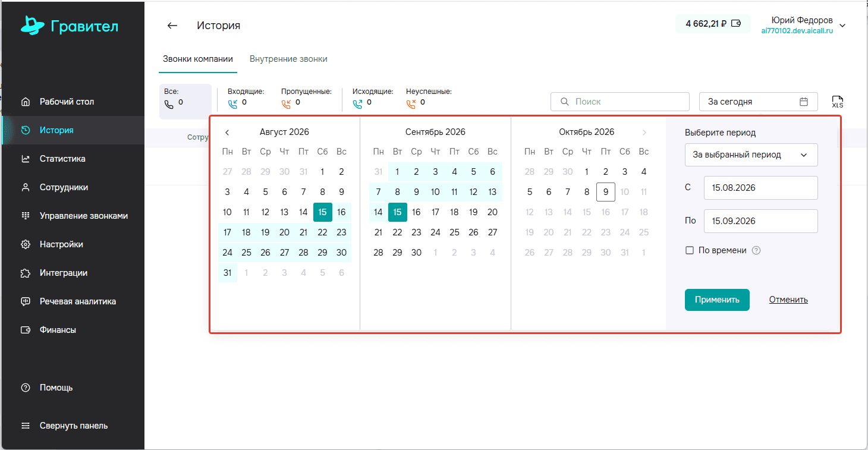
Task: Select 20 in the Сентябрь 2026 calendar
Action: [x=492, y=212]
